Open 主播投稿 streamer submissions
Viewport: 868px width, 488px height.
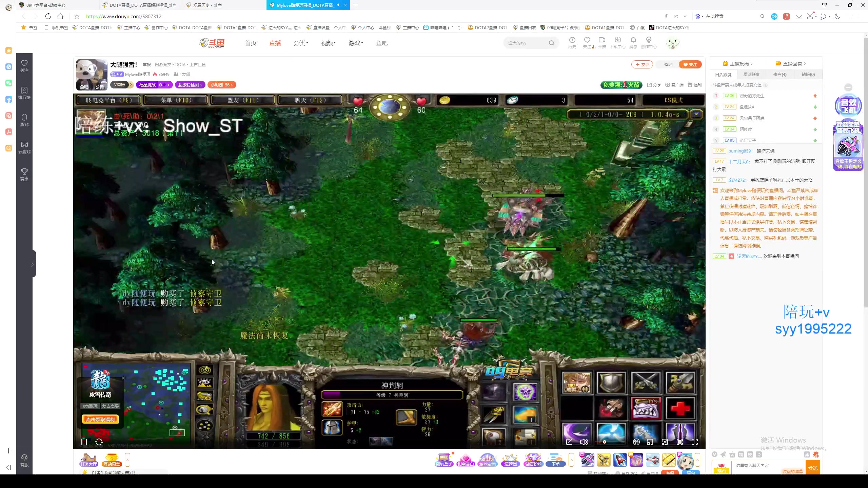738,63
